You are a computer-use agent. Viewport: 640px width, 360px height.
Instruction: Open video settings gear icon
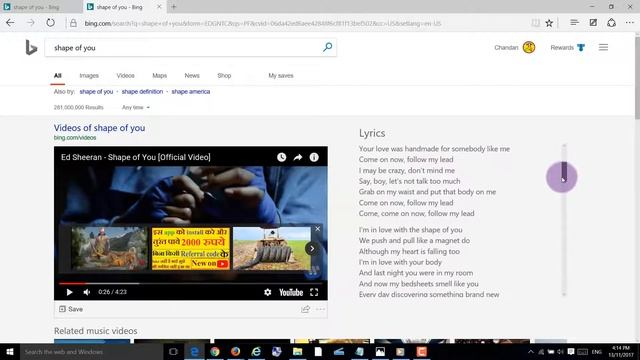(x=267, y=292)
